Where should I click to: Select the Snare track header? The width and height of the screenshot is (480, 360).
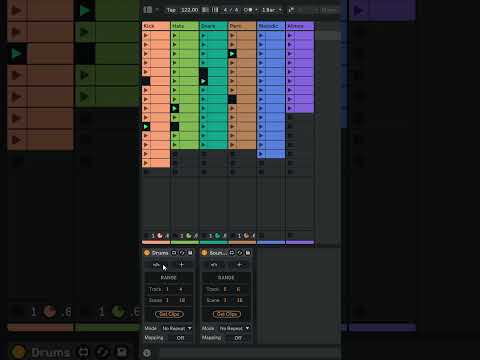point(213,26)
